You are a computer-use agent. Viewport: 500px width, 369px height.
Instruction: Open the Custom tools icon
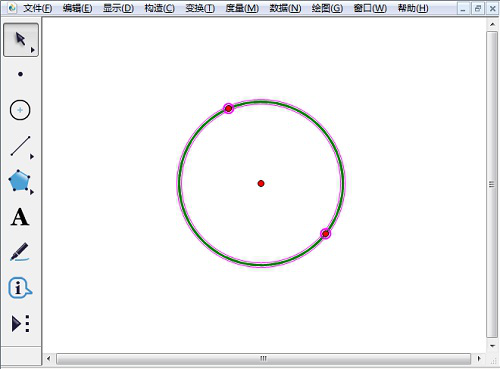click(21, 324)
